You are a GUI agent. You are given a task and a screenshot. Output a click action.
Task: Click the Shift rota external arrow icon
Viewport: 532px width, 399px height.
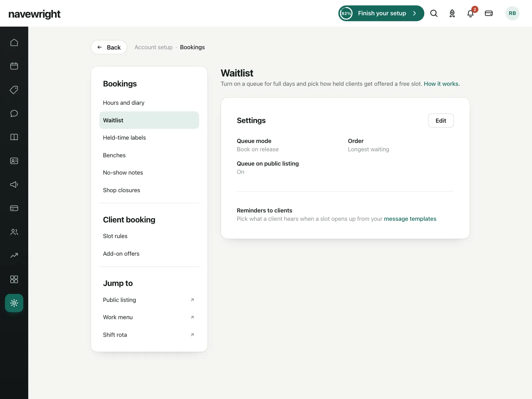[x=192, y=335]
